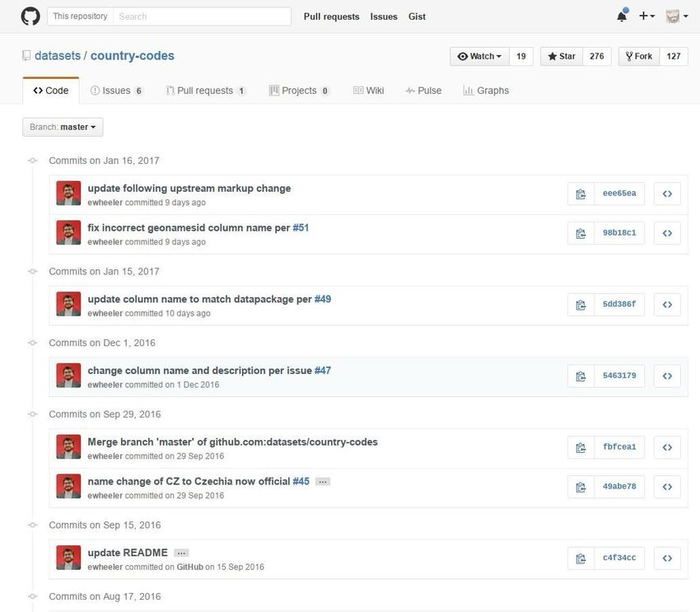Open issue #45 link

[x=301, y=481]
